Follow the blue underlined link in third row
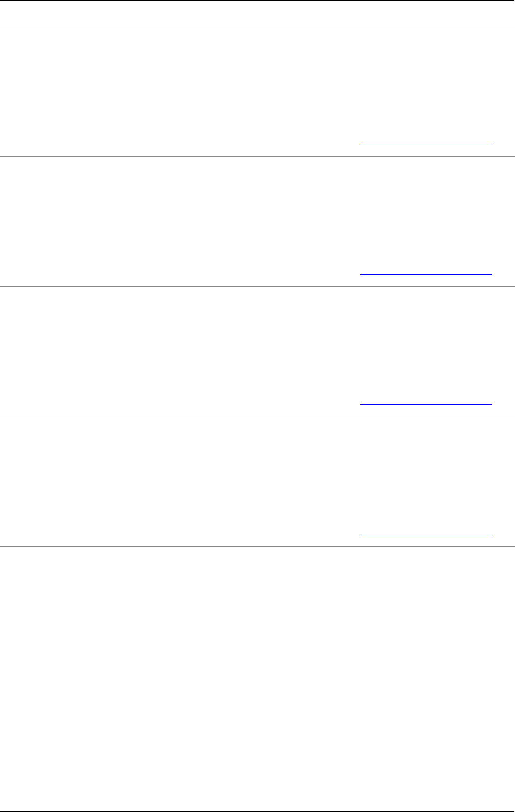Screen dimensions: 515x812 pyautogui.click(x=425, y=404)
